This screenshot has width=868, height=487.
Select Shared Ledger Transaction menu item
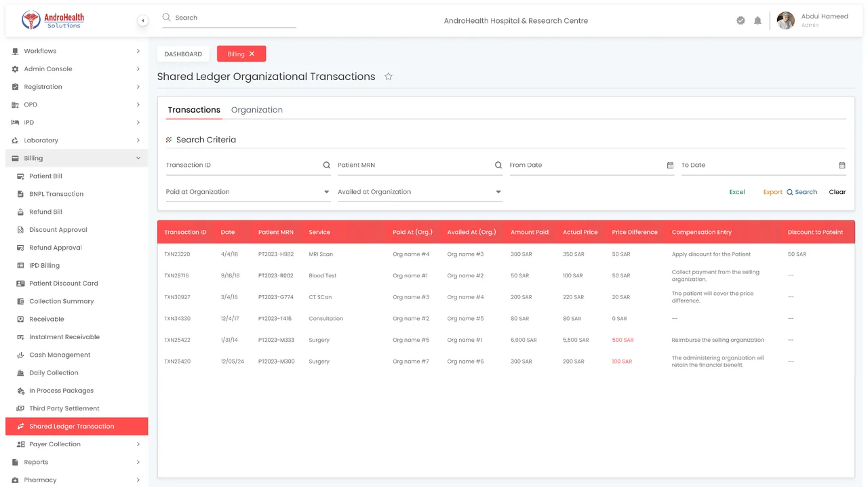77,426
